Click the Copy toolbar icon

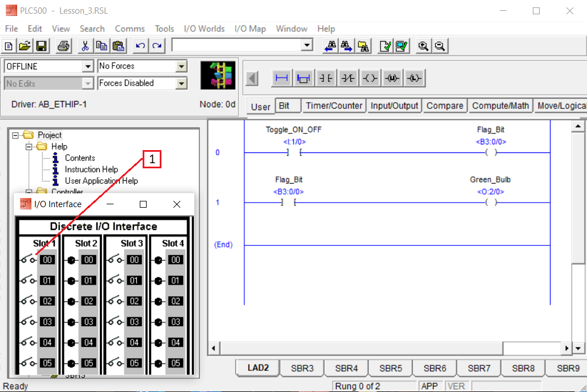[x=102, y=46]
